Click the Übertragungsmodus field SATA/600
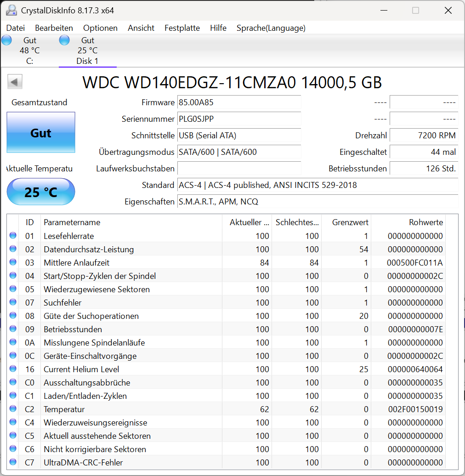 click(239, 152)
